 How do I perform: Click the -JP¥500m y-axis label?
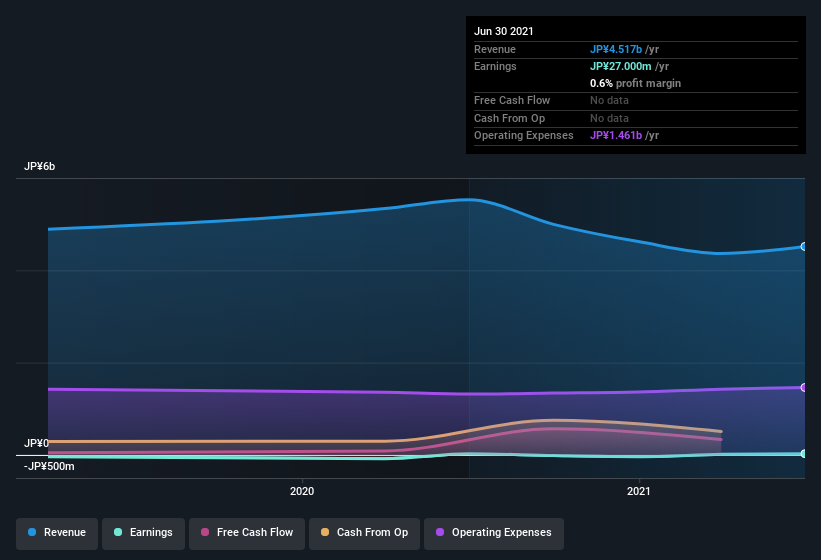[x=49, y=466]
